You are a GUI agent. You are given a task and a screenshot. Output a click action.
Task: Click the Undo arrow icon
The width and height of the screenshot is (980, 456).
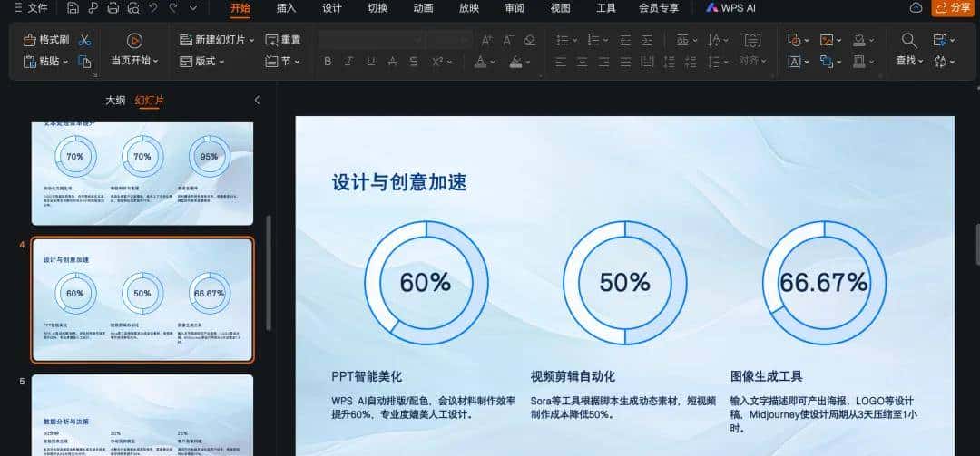click(153, 8)
